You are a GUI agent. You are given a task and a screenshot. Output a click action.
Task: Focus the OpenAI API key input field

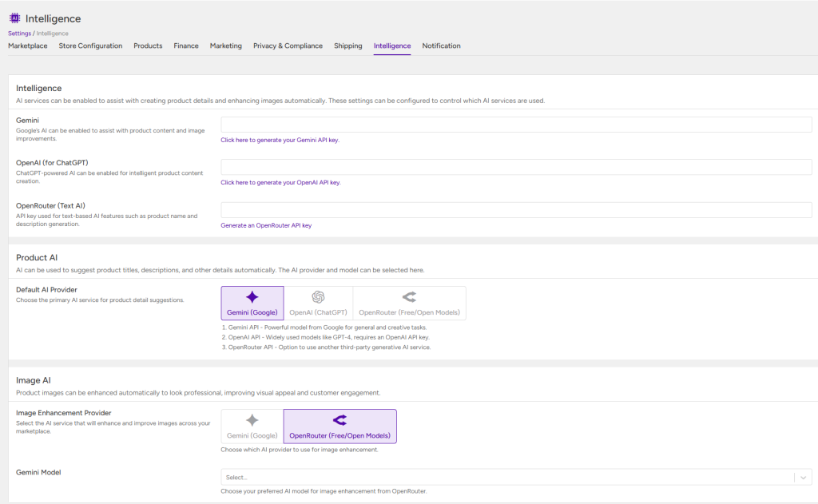tap(516, 167)
